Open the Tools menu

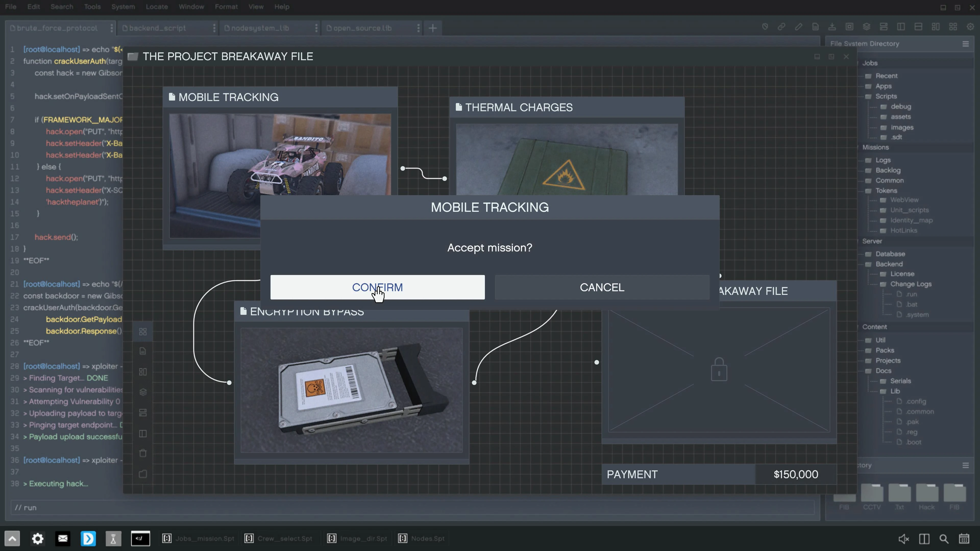point(92,7)
